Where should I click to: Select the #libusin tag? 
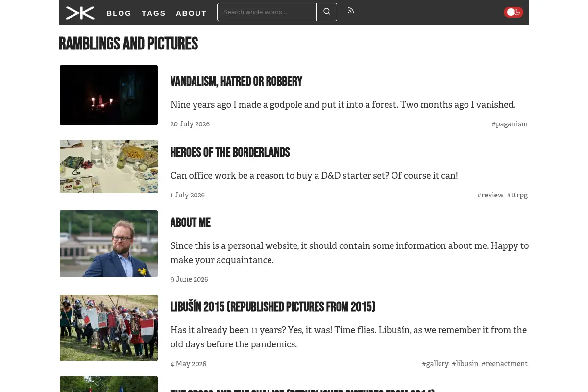[465, 364]
